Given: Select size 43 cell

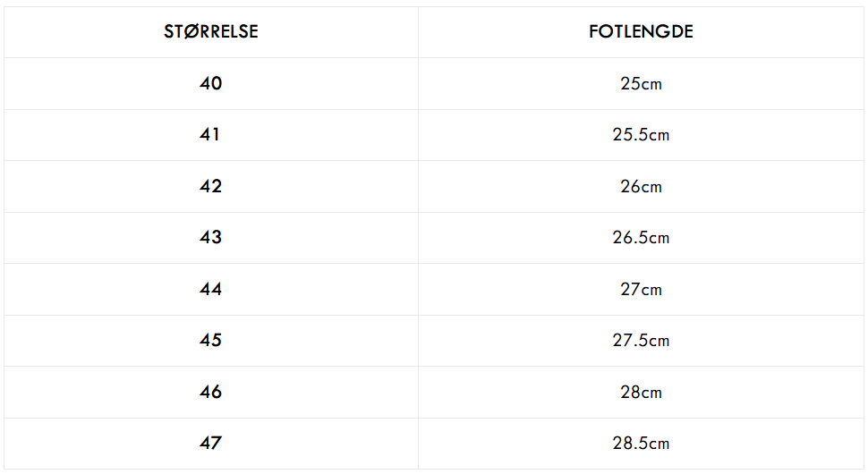Looking at the screenshot, I should click(x=211, y=237).
